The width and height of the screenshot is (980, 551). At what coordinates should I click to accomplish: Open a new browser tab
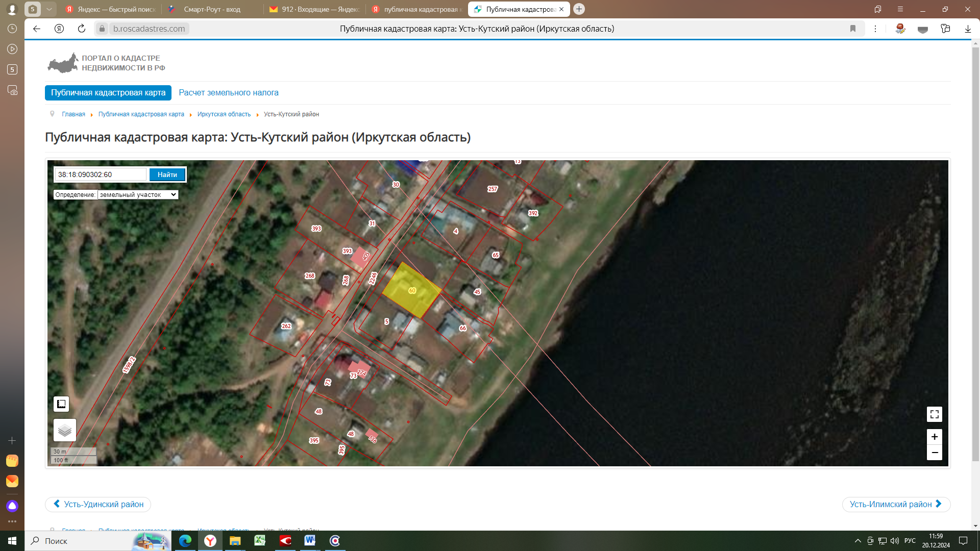[579, 9]
